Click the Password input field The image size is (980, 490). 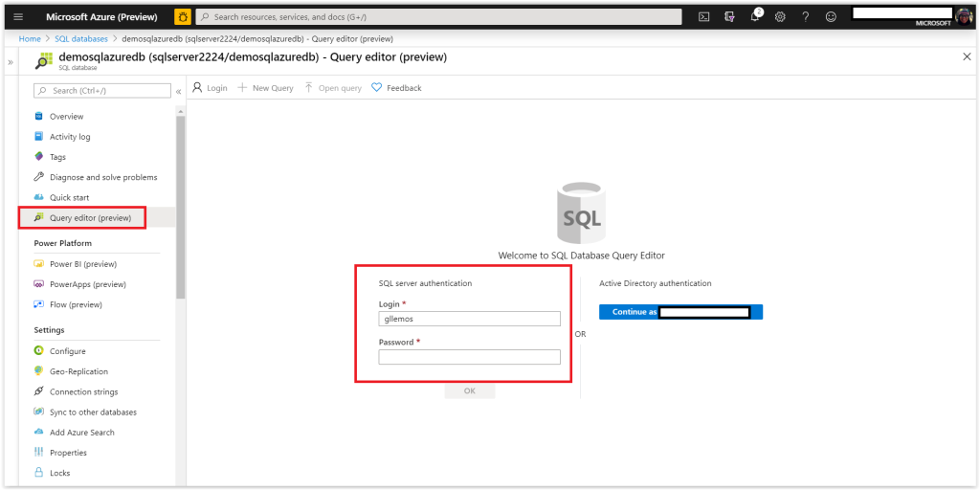(x=469, y=357)
